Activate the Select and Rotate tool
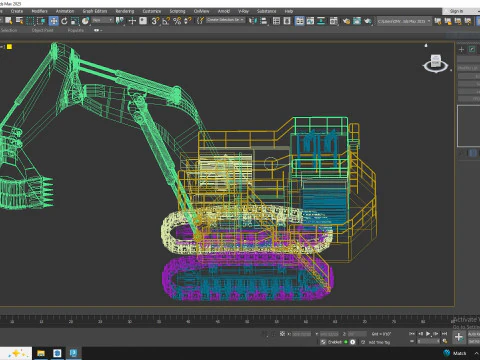Screen dimensions: 480x360 coord(64,21)
